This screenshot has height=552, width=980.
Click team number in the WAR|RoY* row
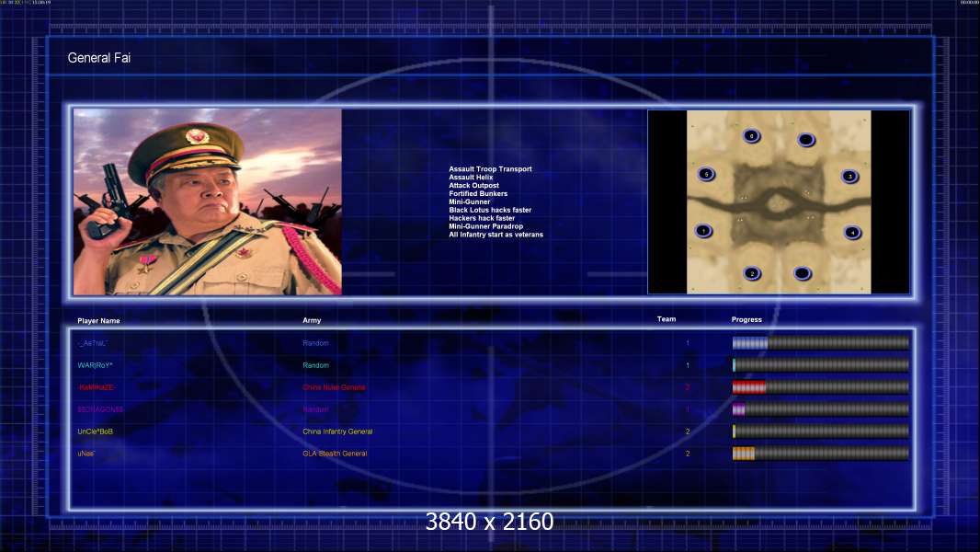tap(688, 365)
